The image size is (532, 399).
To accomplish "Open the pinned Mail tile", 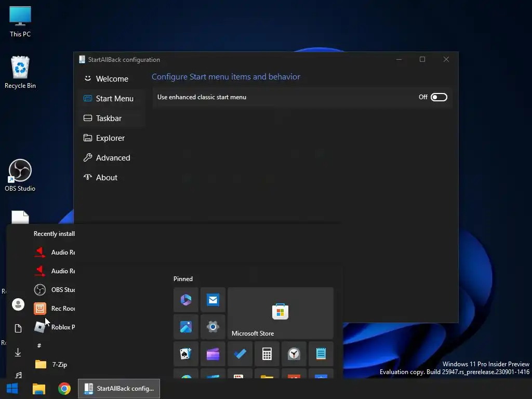I will [x=213, y=300].
